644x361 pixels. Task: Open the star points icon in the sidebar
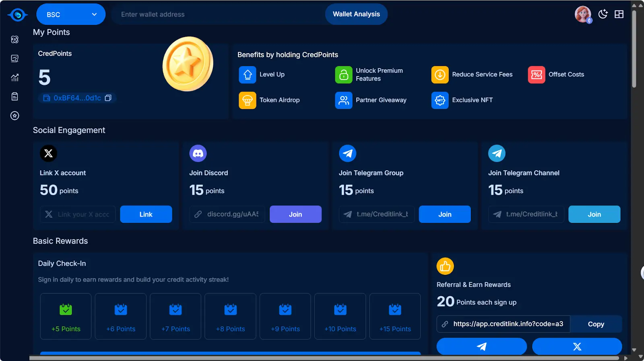[15, 116]
